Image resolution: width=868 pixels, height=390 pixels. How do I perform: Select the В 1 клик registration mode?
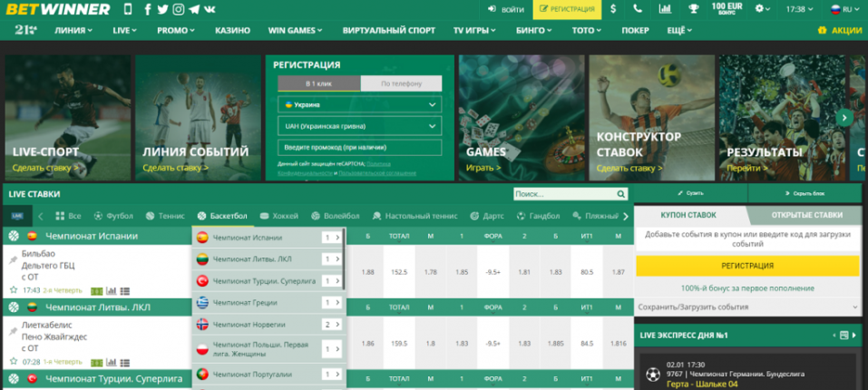[319, 83]
